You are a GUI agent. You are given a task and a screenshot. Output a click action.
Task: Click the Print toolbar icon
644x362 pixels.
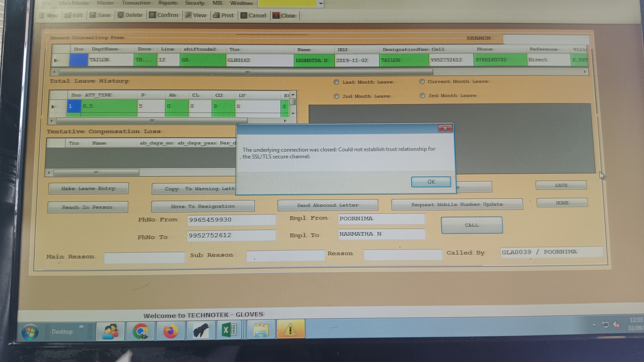click(x=216, y=15)
